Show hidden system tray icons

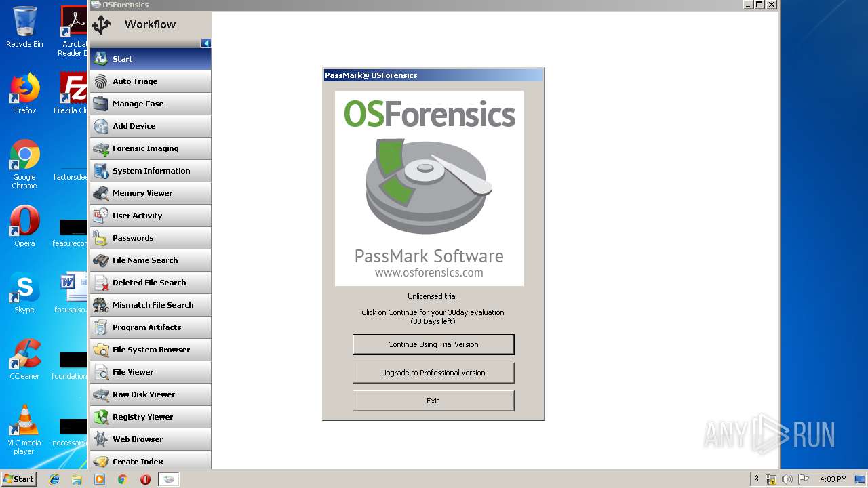pos(755,479)
